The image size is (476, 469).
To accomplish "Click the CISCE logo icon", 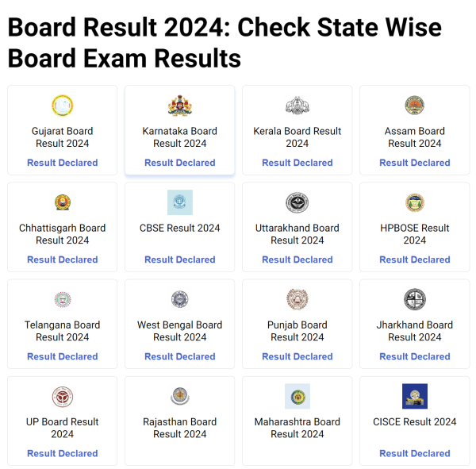I will pyautogui.click(x=415, y=396).
